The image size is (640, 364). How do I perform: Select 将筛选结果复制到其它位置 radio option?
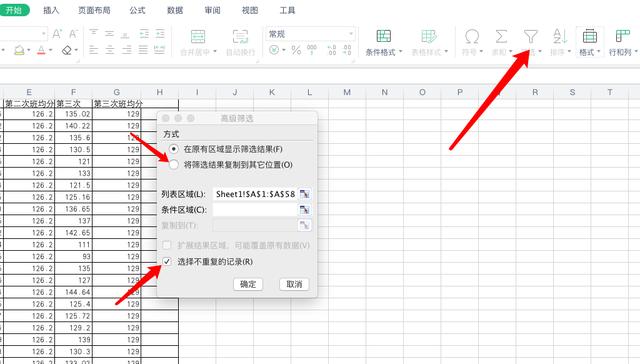174,165
